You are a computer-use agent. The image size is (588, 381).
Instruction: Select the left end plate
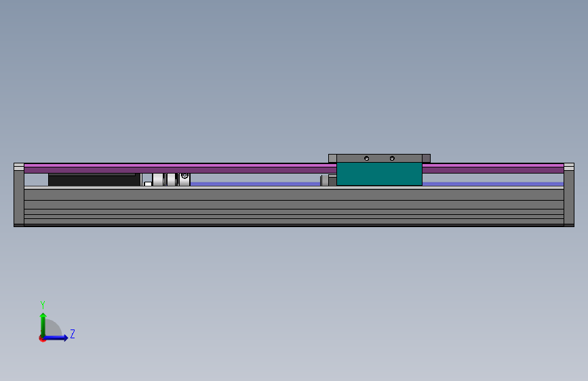19,195
